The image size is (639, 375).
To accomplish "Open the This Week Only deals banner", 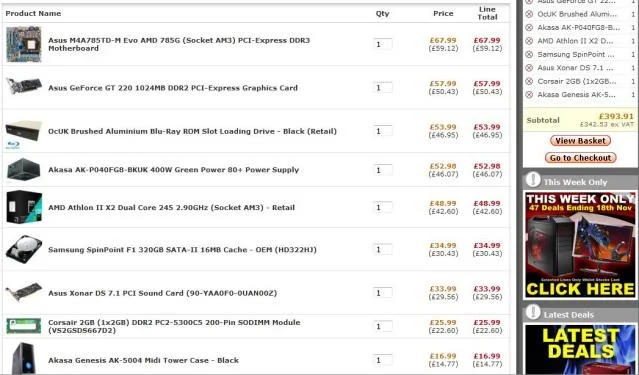I will [580, 245].
